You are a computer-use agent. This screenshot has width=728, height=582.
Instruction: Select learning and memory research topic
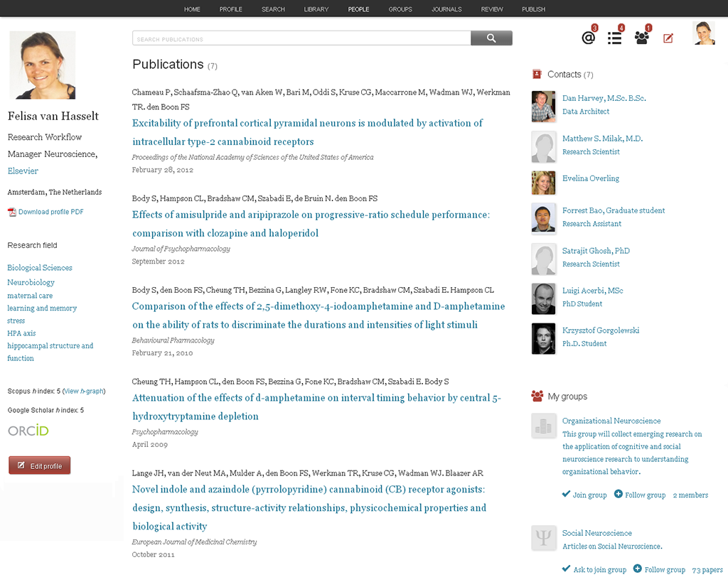pyautogui.click(x=42, y=308)
